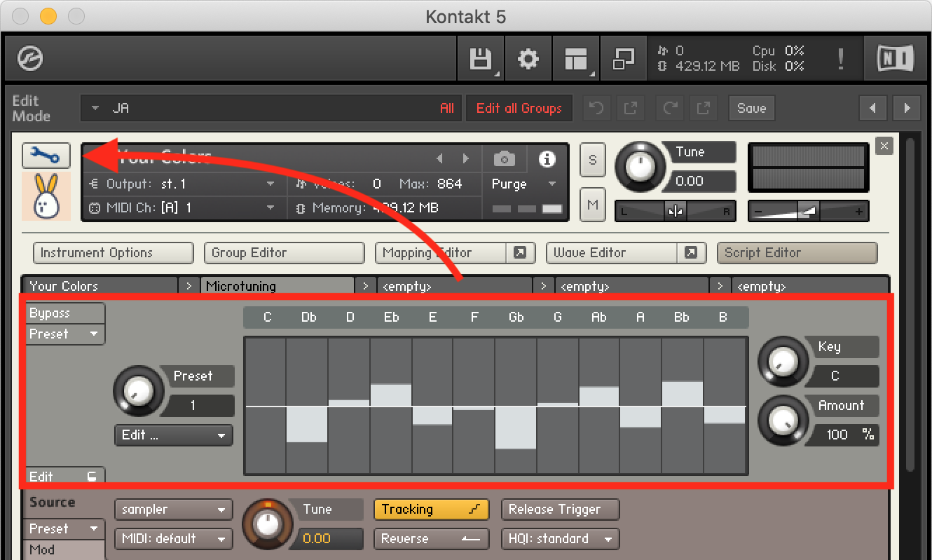Open the Output st. 1 dropdown
Screen dimensions: 932x560
coord(184,184)
